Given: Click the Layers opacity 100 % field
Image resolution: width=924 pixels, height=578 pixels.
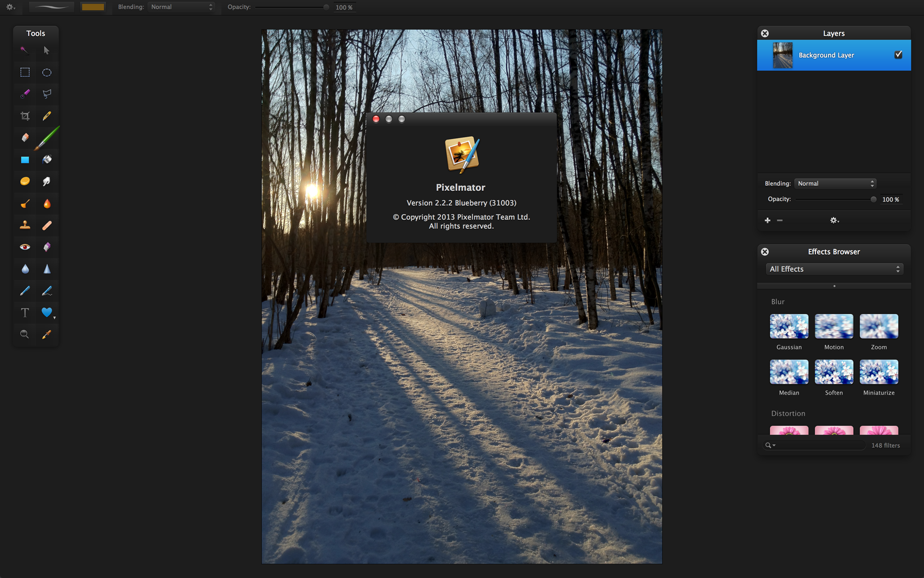Looking at the screenshot, I should [x=891, y=199].
